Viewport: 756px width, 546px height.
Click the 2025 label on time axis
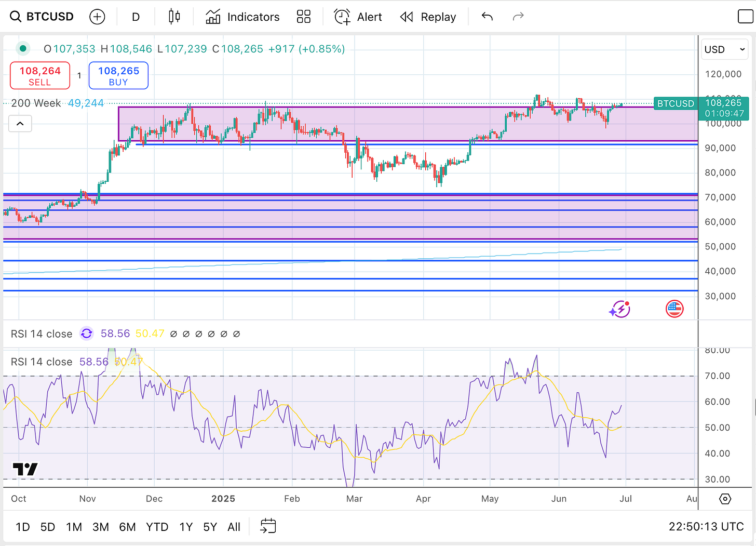point(223,499)
